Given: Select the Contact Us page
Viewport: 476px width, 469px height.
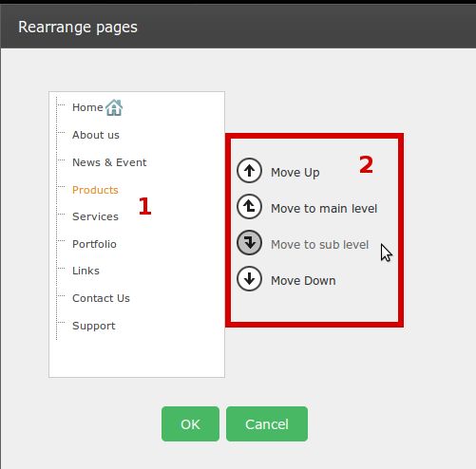Looking at the screenshot, I should (101, 298).
